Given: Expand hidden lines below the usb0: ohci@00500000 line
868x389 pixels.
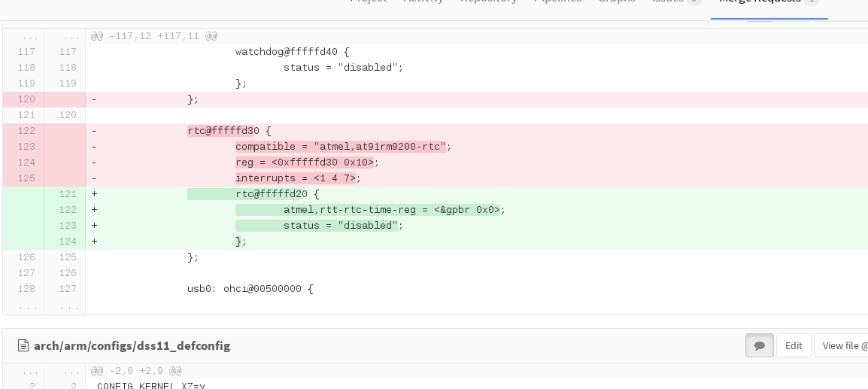Looking at the screenshot, I should pos(44,306).
